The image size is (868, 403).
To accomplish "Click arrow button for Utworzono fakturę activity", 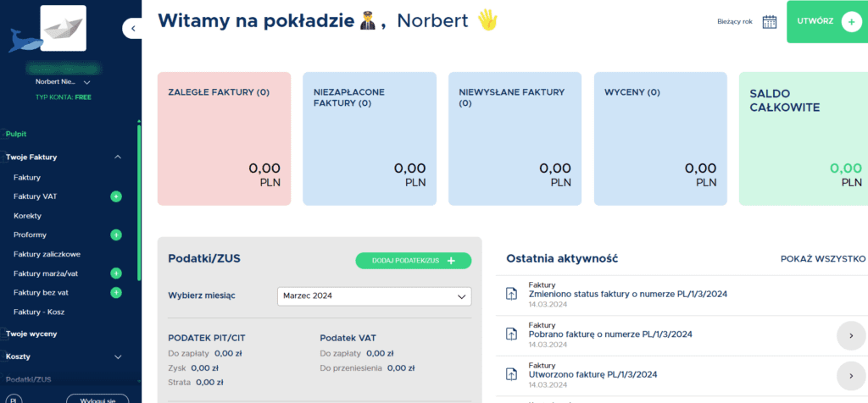I will pyautogui.click(x=850, y=375).
